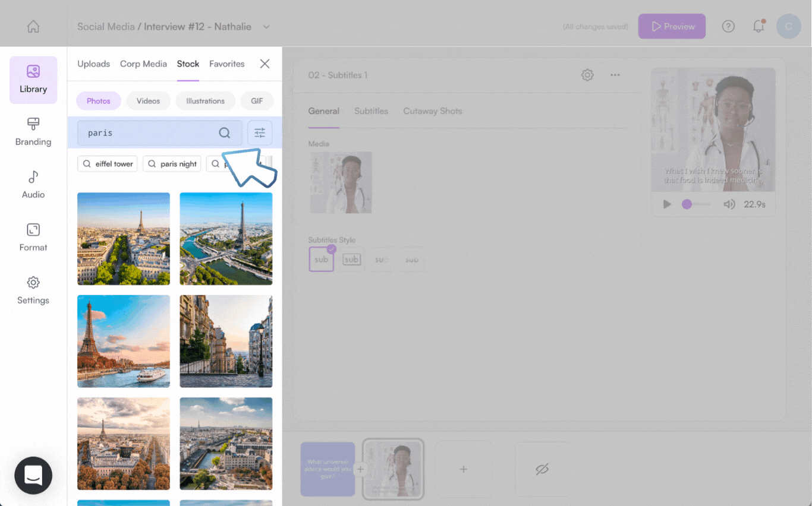Pick the aerial Paris park photo
The image size is (812, 506).
coord(124,239)
